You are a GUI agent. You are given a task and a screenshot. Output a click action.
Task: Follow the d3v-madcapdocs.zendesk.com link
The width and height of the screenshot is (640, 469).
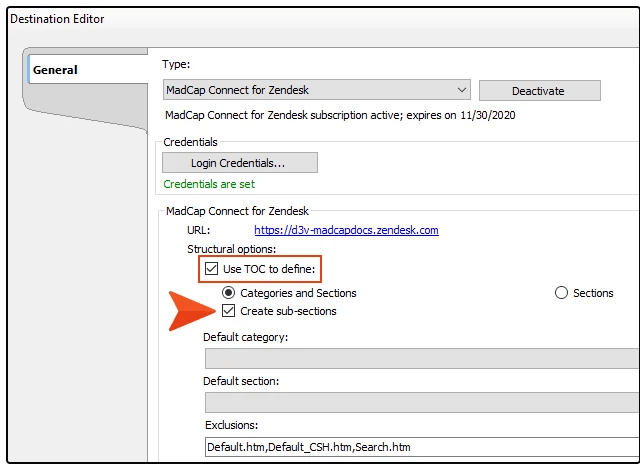click(346, 230)
